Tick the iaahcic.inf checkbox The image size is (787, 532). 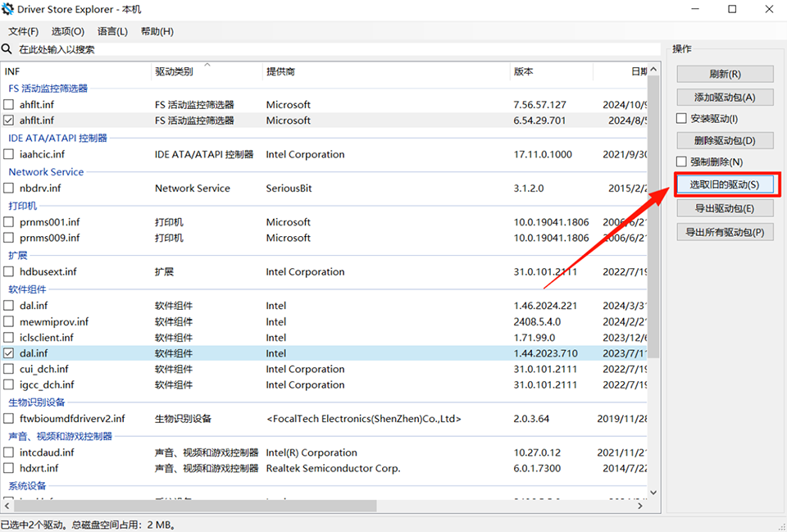pyautogui.click(x=8, y=154)
